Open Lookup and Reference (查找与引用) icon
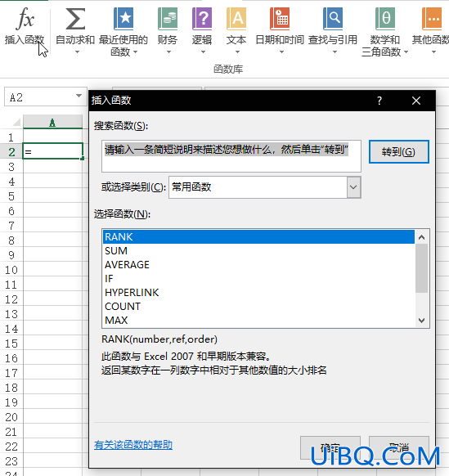The height and width of the screenshot is (476, 449). point(333,19)
